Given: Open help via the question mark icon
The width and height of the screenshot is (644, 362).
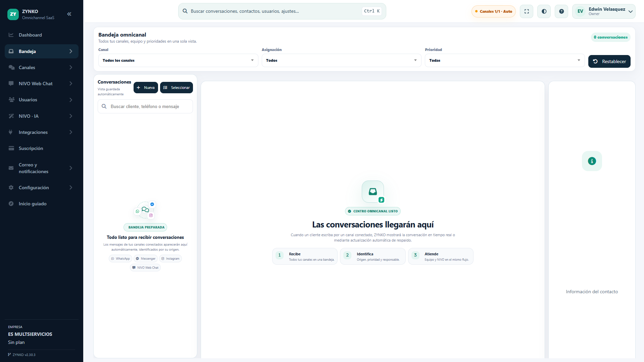Looking at the screenshot, I should click(x=561, y=11).
